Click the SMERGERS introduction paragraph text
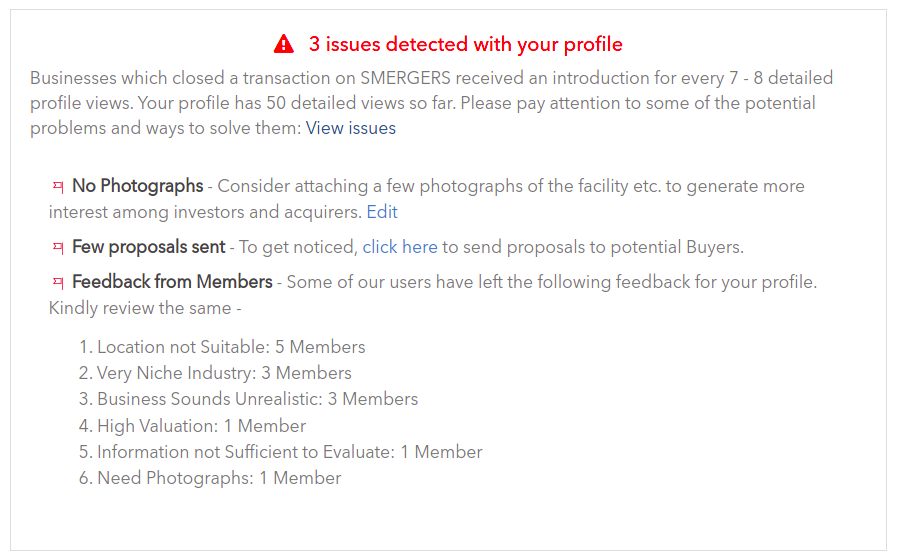 pos(431,103)
